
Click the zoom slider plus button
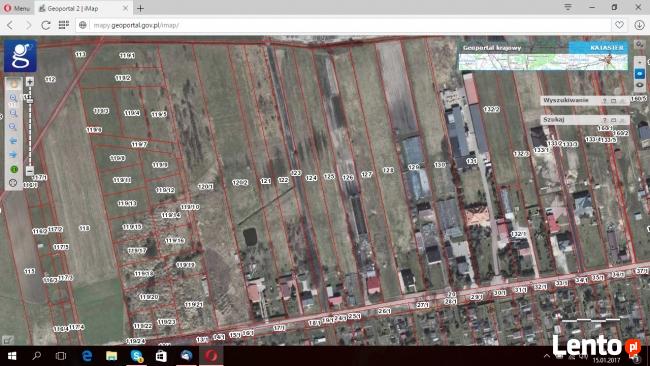pos(29,82)
